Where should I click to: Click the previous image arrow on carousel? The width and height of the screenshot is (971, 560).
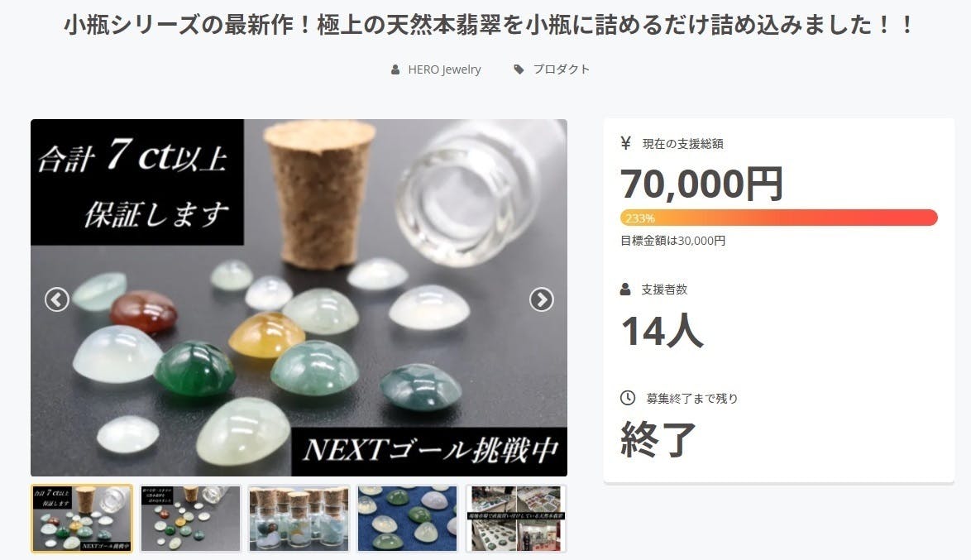coord(57,299)
